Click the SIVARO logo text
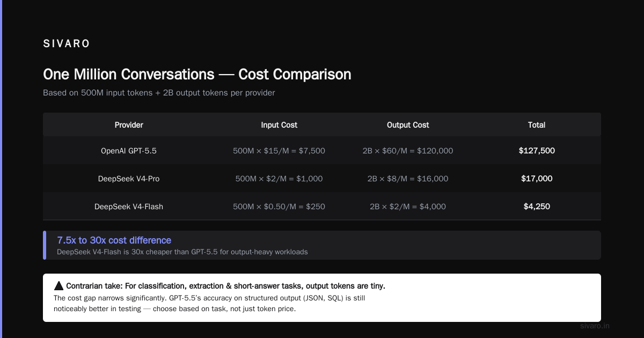Viewport: 644px width, 338px height. pos(67,44)
